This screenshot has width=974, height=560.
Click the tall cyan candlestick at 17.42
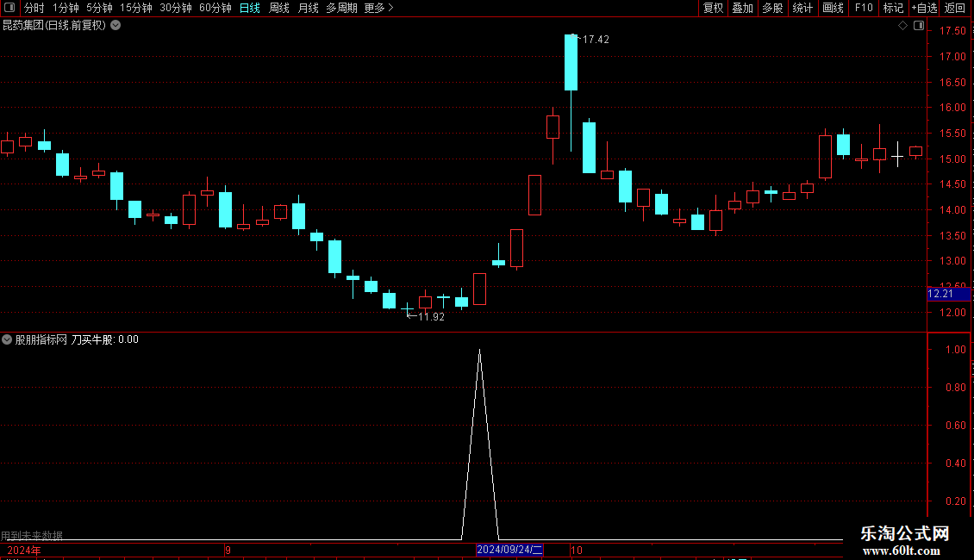571,62
